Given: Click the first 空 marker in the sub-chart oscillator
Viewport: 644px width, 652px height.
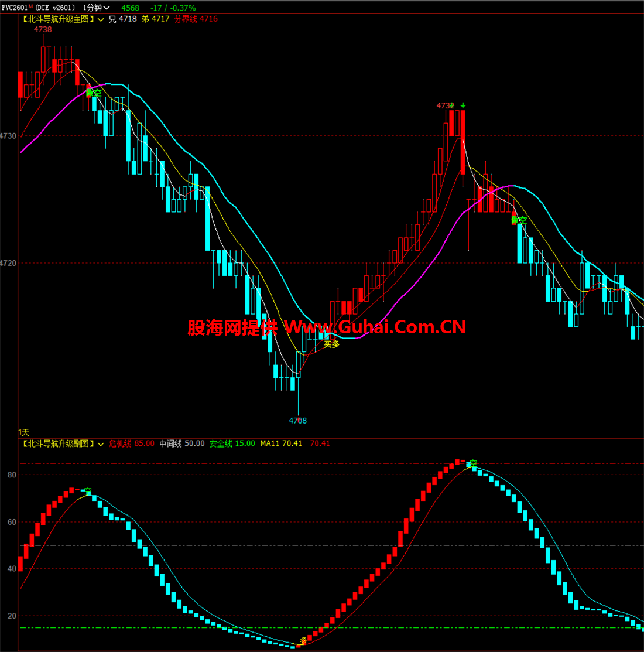Looking at the screenshot, I should point(88,491).
